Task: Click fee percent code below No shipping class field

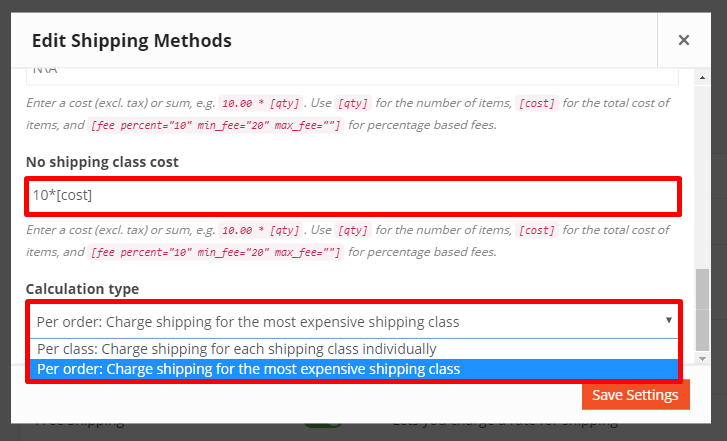Action: pyautogui.click(x=216, y=253)
